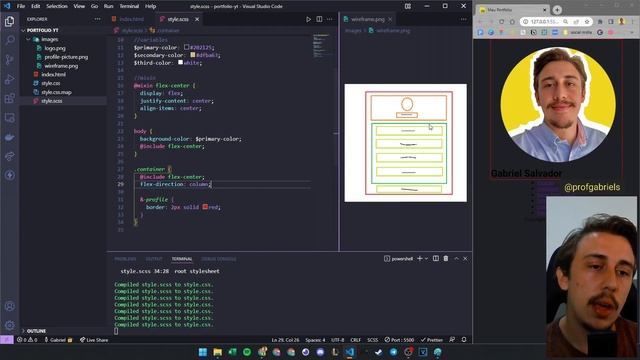This screenshot has height=360, width=640.
Task: Open the Selection menu
Action: coord(57,6)
